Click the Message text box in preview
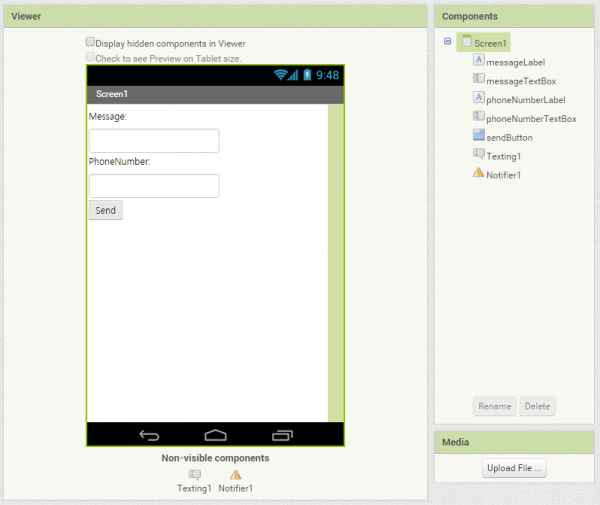Image resolution: width=600 pixels, height=505 pixels. [154, 141]
